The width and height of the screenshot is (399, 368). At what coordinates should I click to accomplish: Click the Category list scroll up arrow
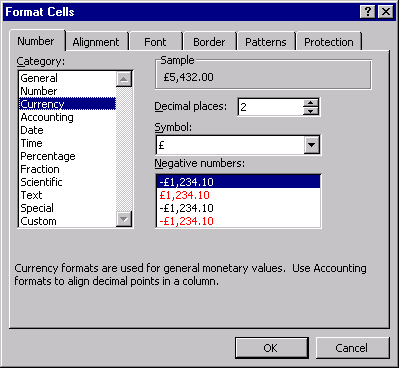click(124, 79)
